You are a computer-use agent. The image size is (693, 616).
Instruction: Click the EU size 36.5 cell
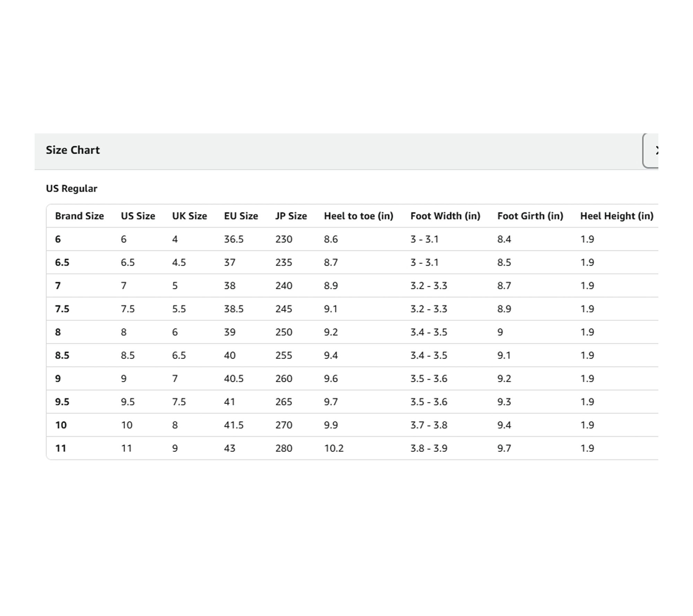(234, 239)
